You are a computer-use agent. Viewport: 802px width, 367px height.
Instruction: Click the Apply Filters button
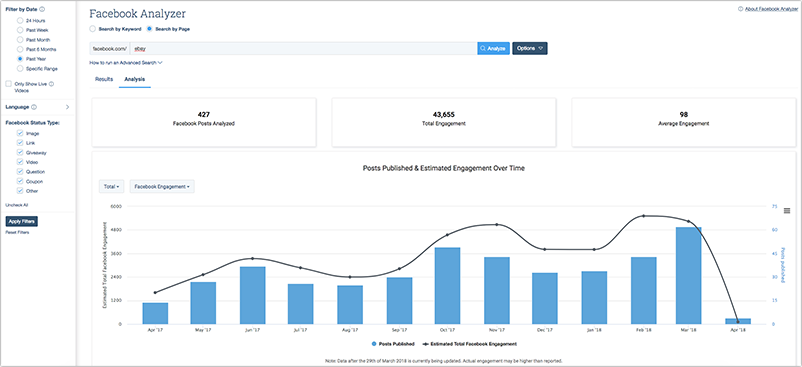tap(21, 221)
